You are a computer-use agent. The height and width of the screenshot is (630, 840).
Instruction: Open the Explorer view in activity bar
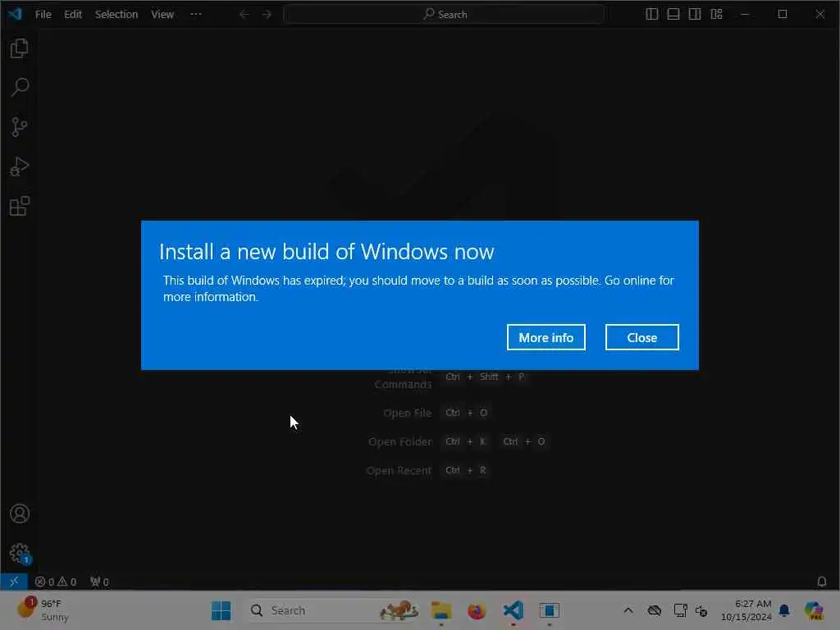(x=20, y=48)
